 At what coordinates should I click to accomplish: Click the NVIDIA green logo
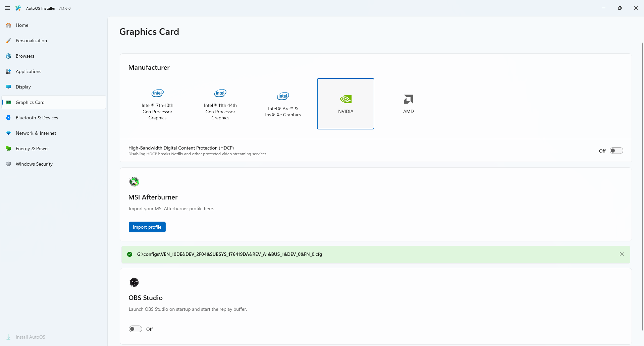coord(345,99)
